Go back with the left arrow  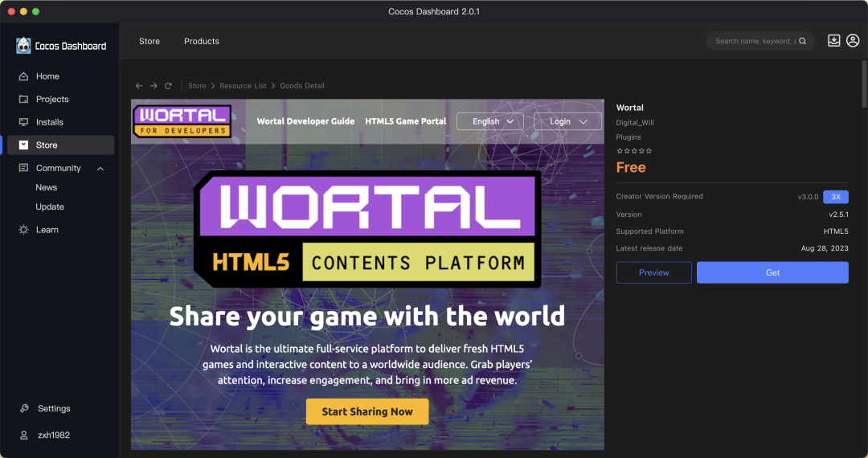coord(139,86)
